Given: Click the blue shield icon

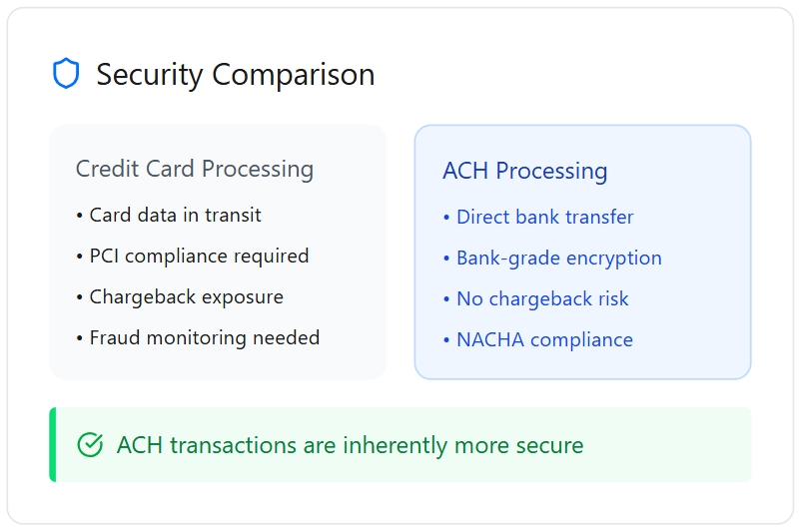Looking at the screenshot, I should point(65,74).
